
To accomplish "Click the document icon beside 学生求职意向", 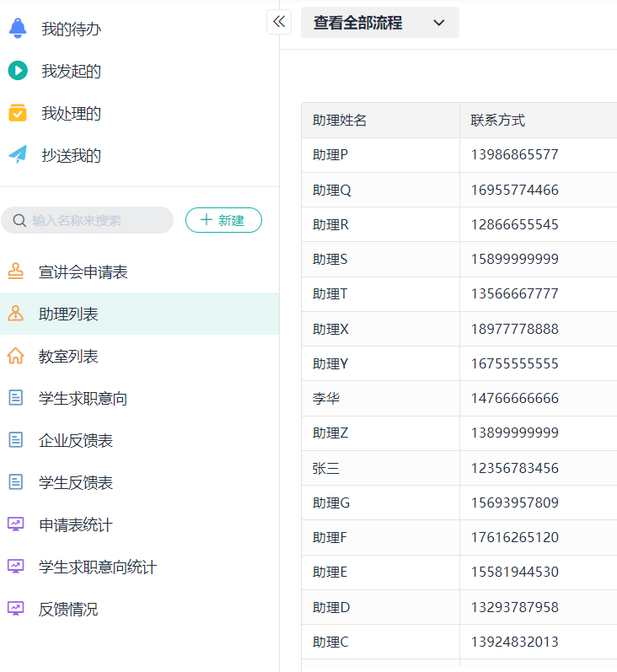I will (15, 398).
